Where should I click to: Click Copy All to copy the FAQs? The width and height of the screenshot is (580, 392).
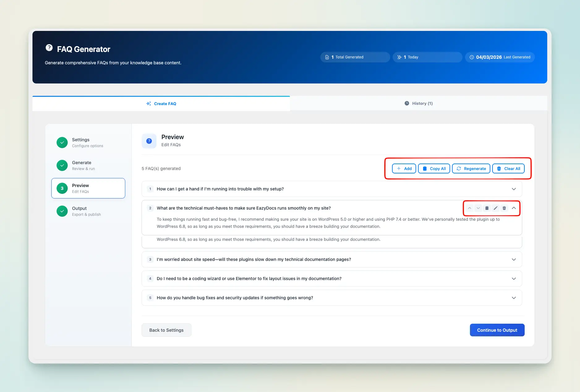tap(434, 168)
